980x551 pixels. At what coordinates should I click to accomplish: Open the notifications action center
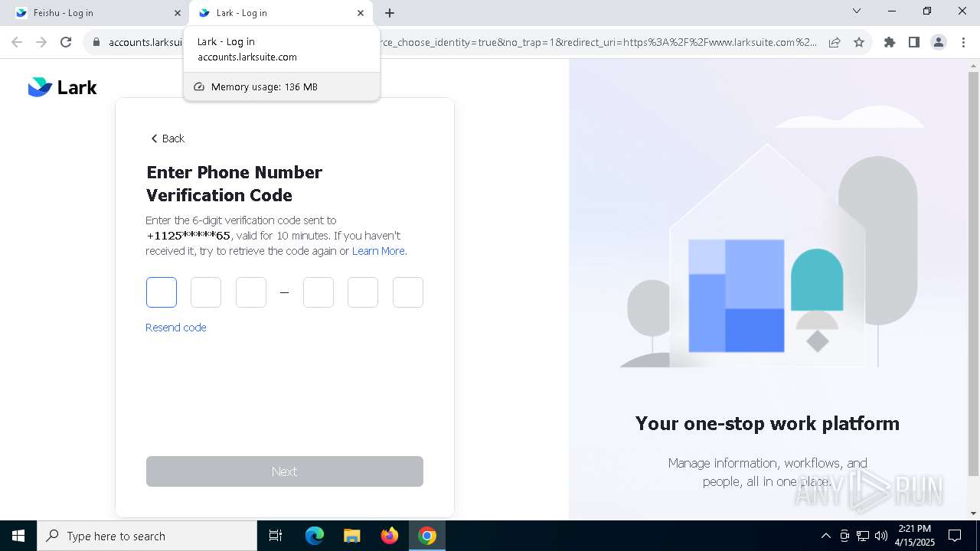click(955, 536)
